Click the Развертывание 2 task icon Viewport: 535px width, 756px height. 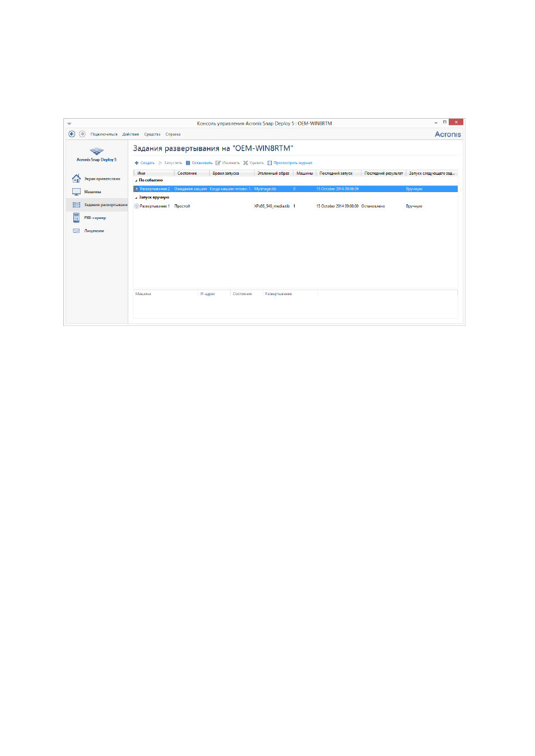[137, 189]
